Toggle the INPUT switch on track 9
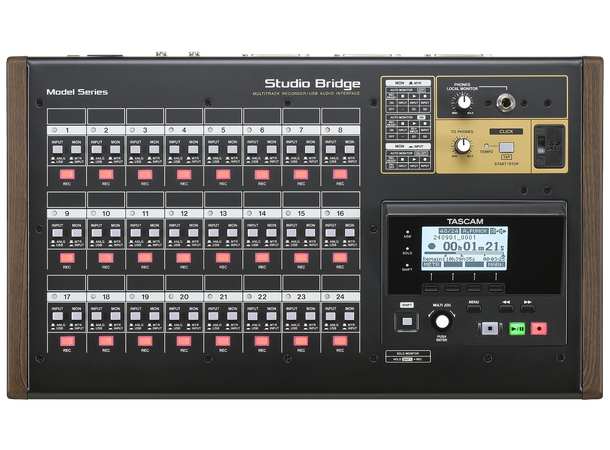 [x=58, y=233]
